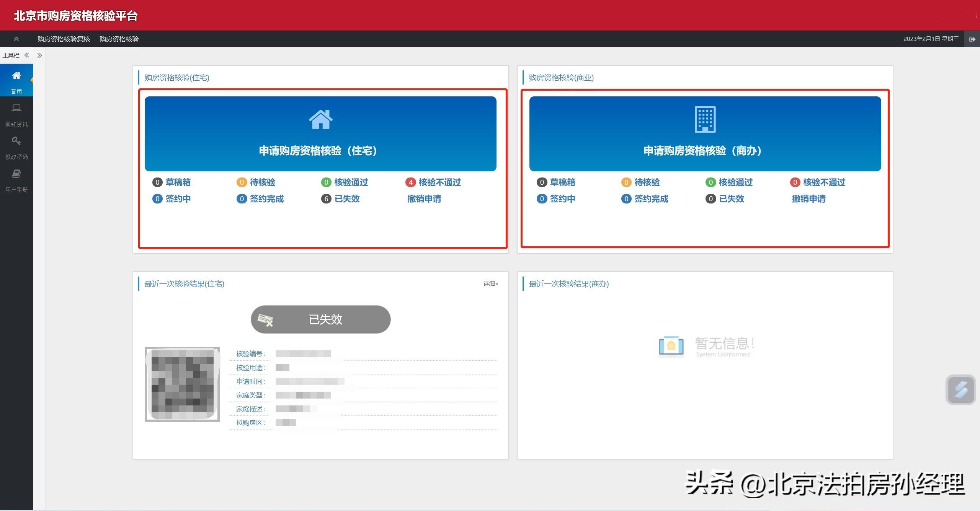The width and height of the screenshot is (980, 511).
Task: Click the logout icon at top right
Action: [x=972, y=39]
